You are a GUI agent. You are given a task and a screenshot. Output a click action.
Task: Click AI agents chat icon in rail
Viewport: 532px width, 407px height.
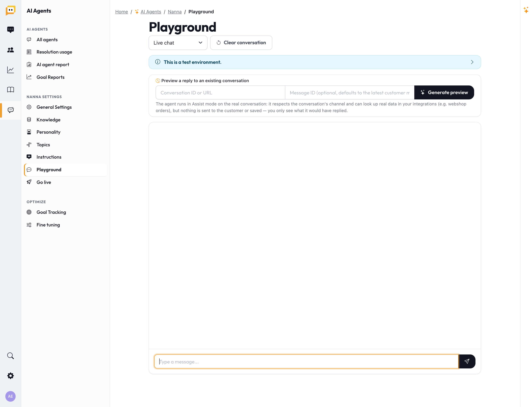click(x=10, y=110)
